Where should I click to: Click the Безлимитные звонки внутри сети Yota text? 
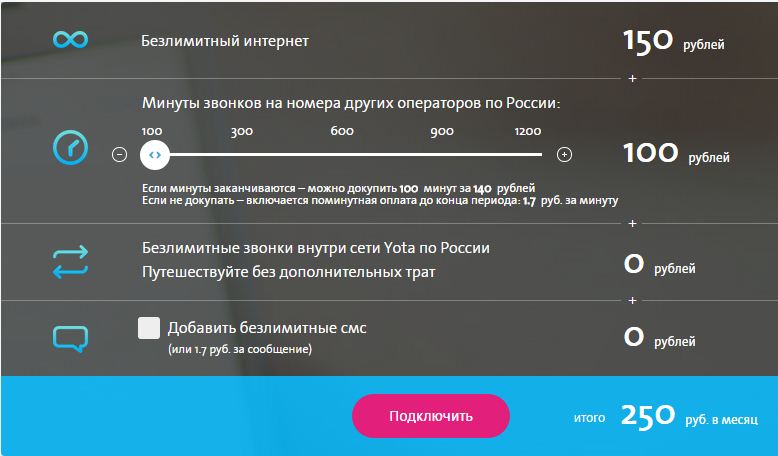point(316,248)
